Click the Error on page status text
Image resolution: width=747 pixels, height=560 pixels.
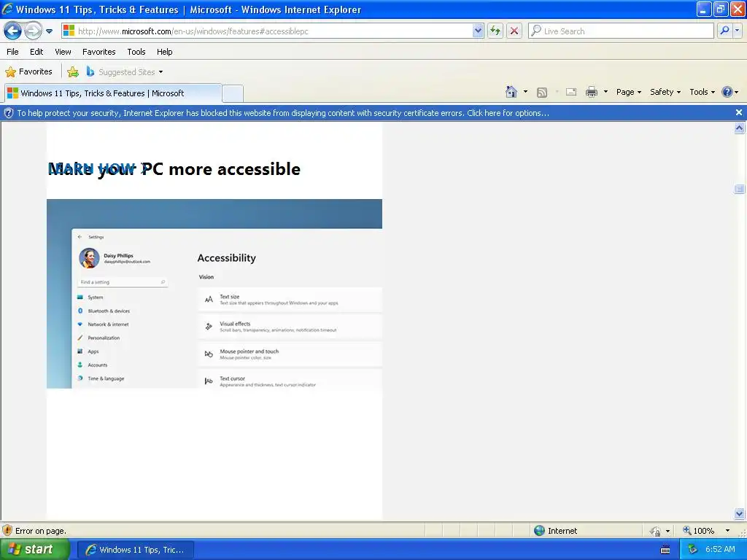(x=41, y=531)
